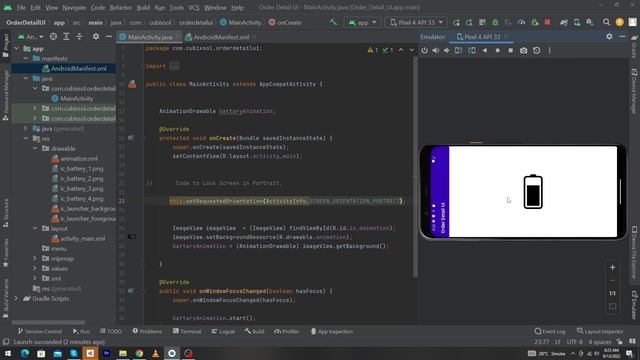Open the Logcat tool window
The width and height of the screenshot is (640, 360).
[223, 331]
